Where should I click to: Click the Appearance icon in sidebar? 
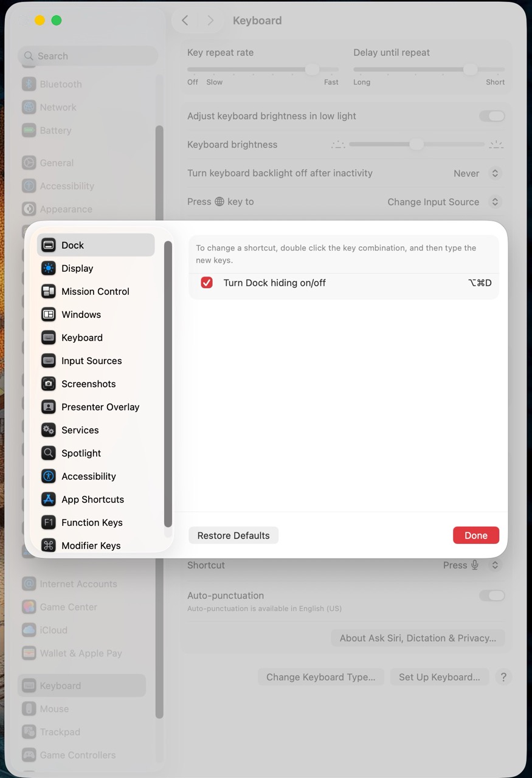tap(29, 209)
